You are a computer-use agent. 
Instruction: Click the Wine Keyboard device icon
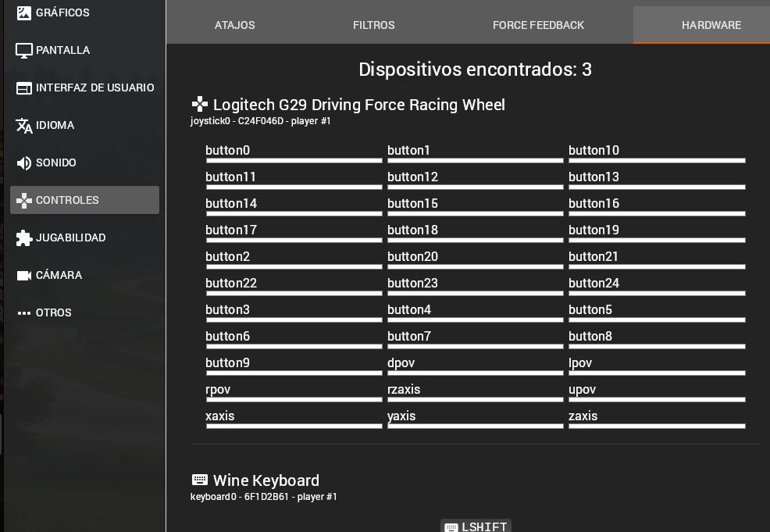pyautogui.click(x=199, y=480)
